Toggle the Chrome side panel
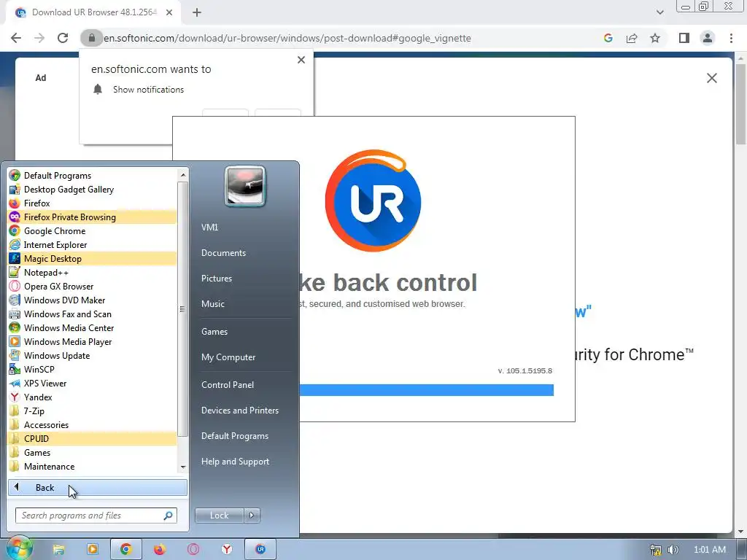Viewport: 747px width, 560px height. (x=684, y=38)
